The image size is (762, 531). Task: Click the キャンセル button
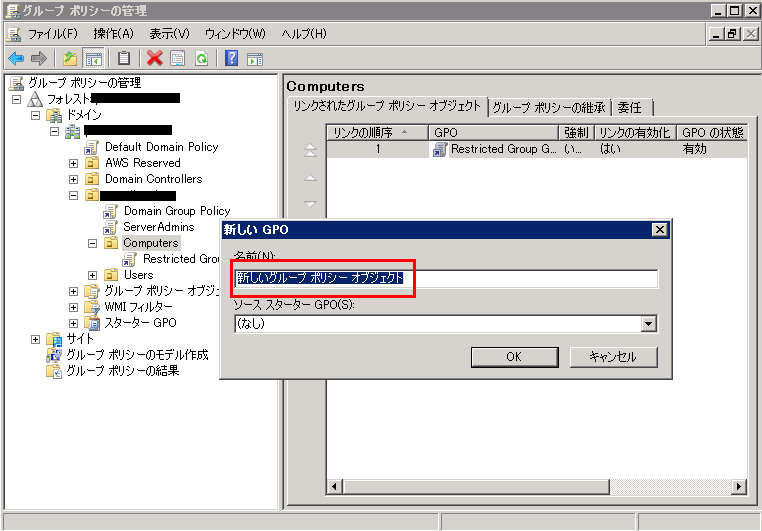click(613, 357)
